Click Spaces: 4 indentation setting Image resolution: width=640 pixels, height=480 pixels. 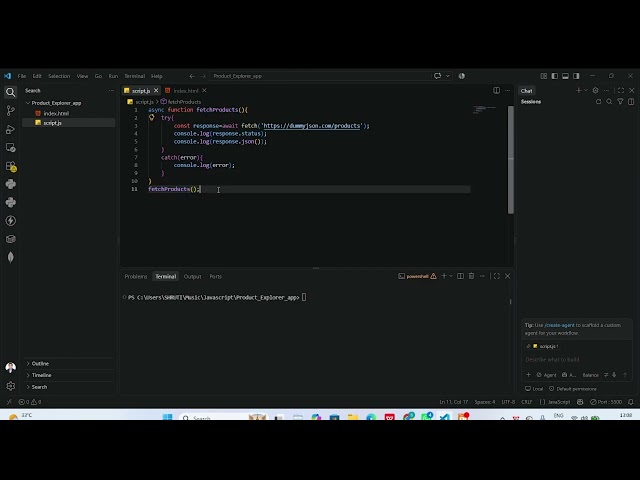[x=485, y=402]
